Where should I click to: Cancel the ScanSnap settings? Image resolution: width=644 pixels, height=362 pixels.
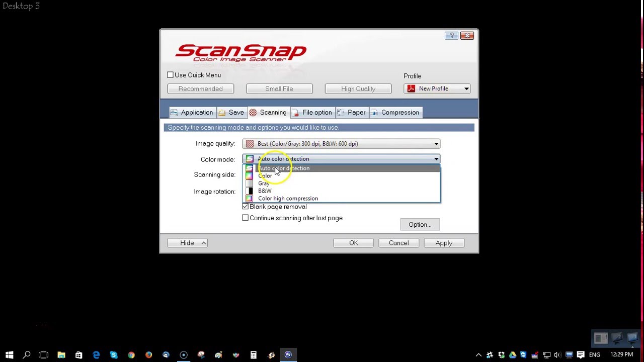pos(398,243)
